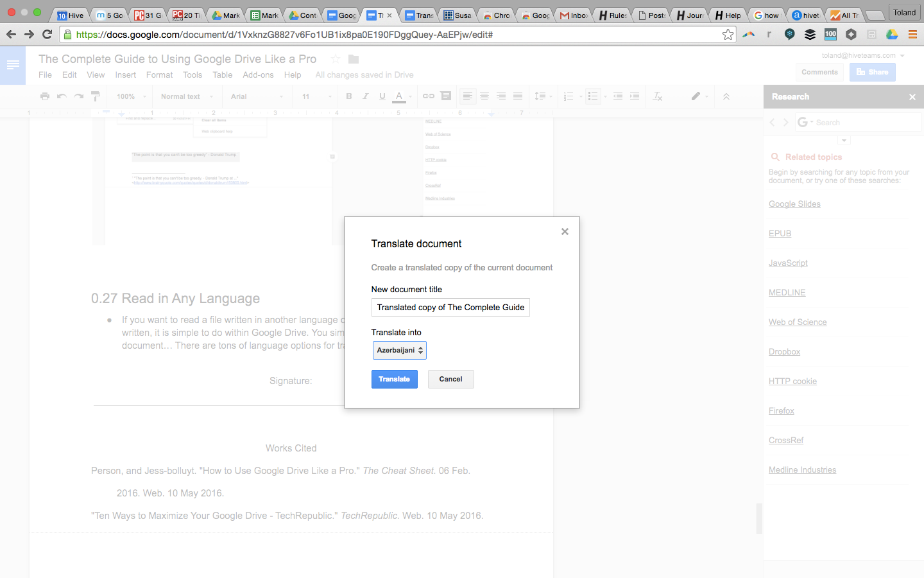Toggle Underline formatting
Viewport: 924px width, 578px height.
click(x=382, y=96)
